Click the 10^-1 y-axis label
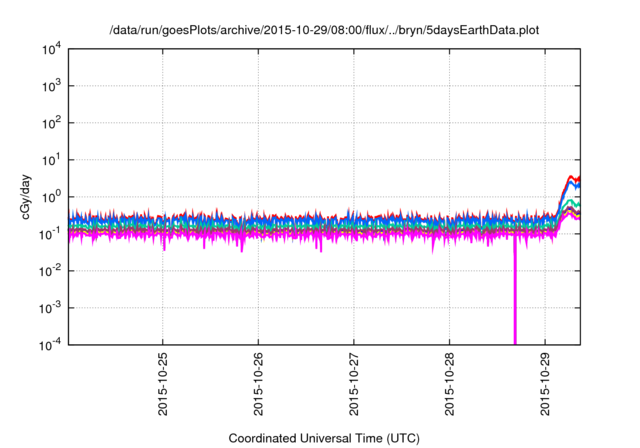Screen dimensions: 640x448 pyautogui.click(x=51, y=235)
